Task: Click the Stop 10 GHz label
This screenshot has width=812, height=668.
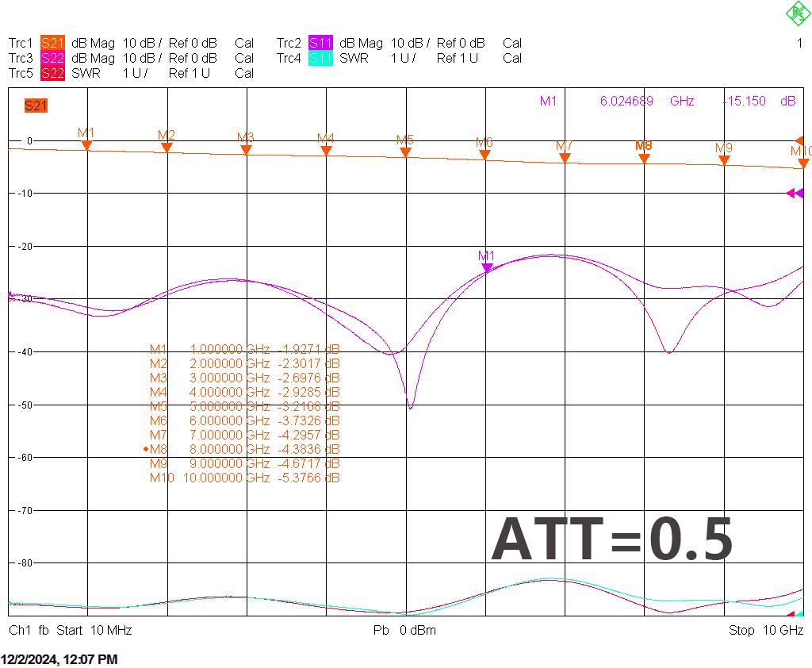Action: (x=766, y=630)
